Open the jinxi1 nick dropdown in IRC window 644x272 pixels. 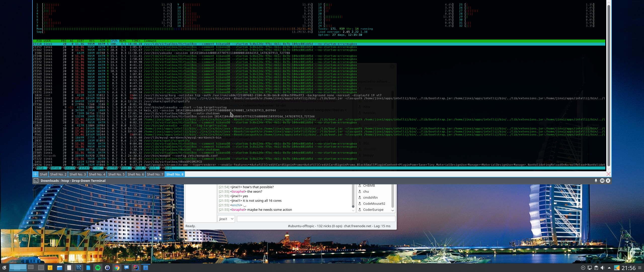(x=226, y=219)
